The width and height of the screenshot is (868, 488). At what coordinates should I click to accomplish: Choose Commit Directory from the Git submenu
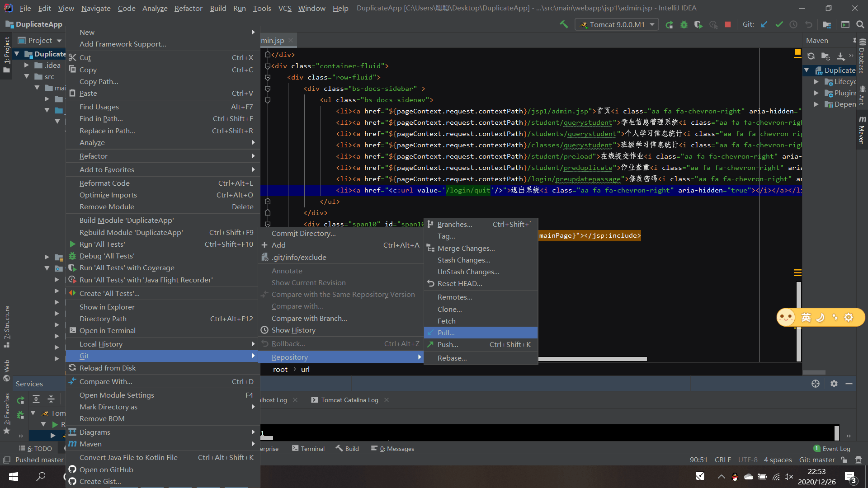coord(303,234)
